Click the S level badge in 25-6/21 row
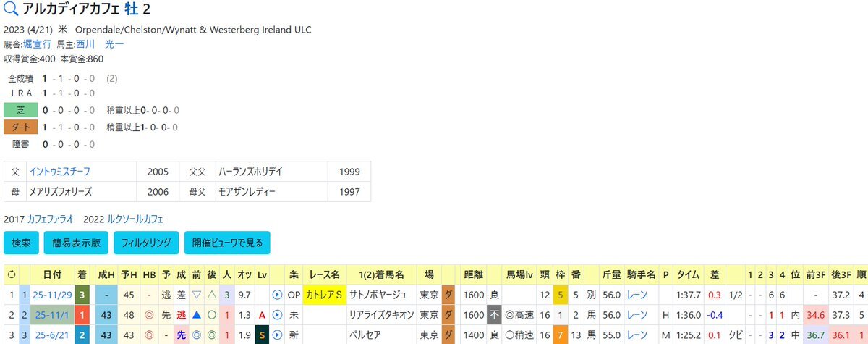 coord(262,336)
